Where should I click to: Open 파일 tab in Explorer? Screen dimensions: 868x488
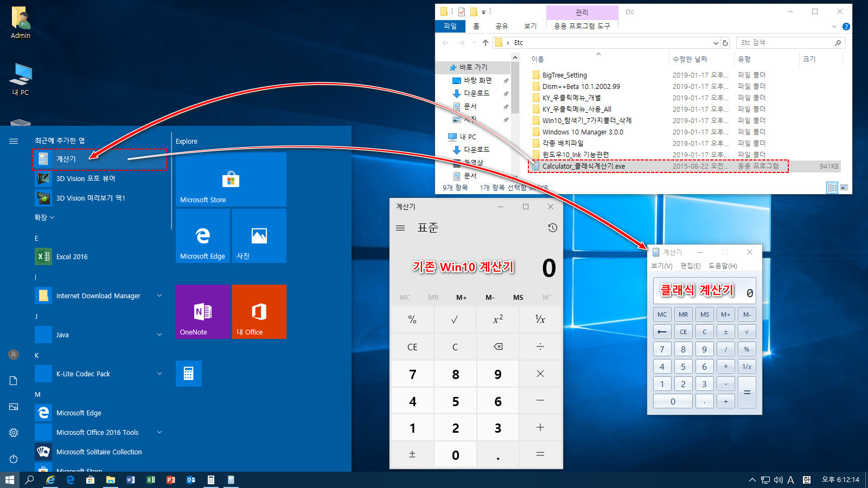click(x=450, y=26)
